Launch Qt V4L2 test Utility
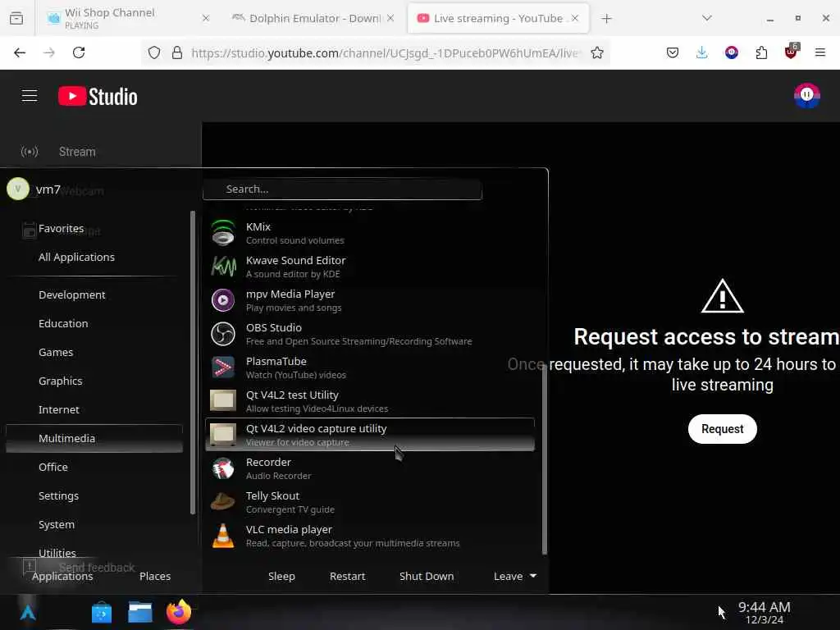 click(370, 401)
